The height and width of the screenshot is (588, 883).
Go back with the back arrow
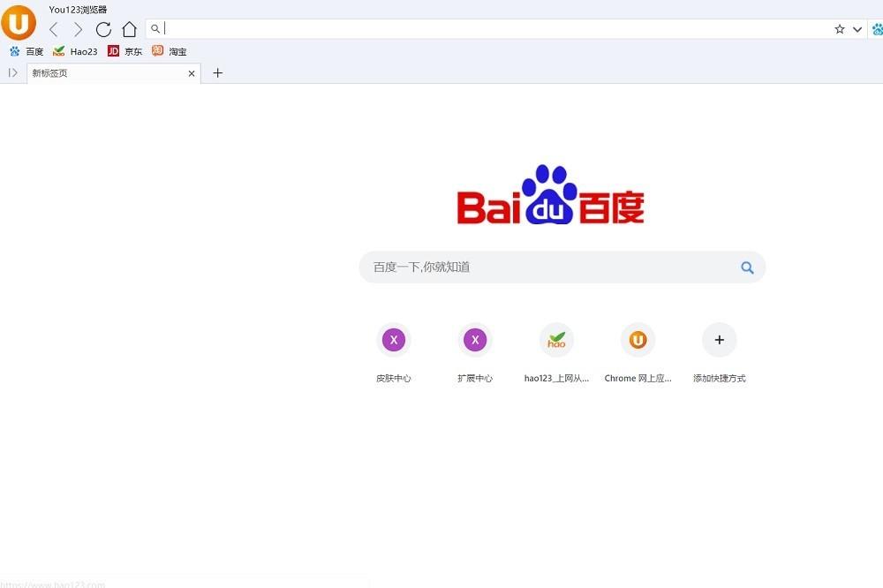(54, 29)
